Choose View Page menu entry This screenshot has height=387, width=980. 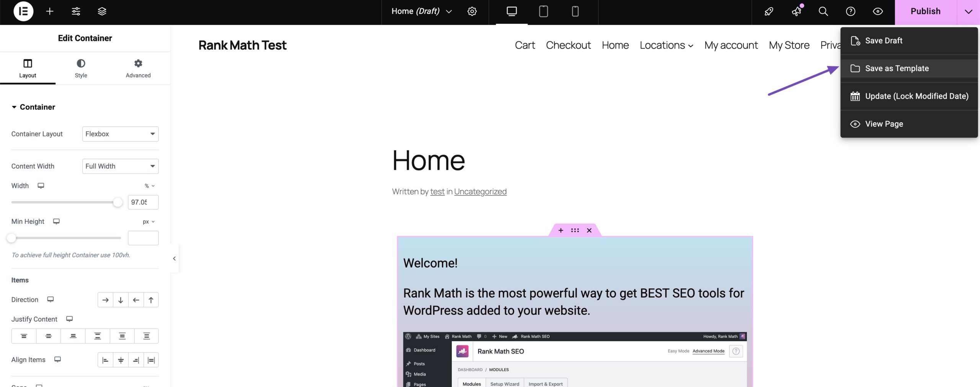(909, 124)
